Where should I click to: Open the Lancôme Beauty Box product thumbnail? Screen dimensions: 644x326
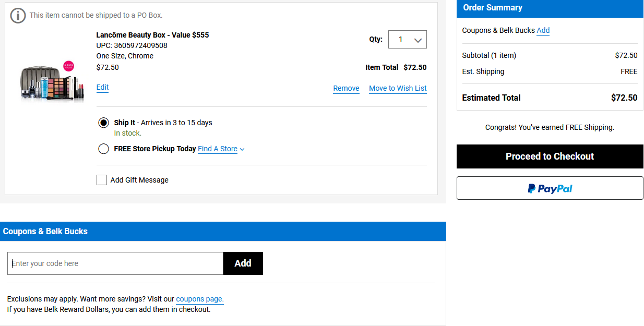click(x=52, y=82)
